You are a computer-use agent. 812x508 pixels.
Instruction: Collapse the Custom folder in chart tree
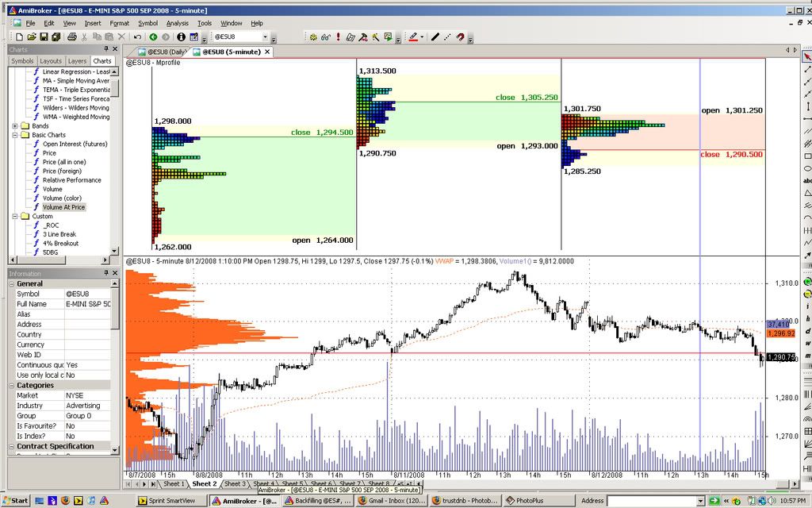coord(15,216)
